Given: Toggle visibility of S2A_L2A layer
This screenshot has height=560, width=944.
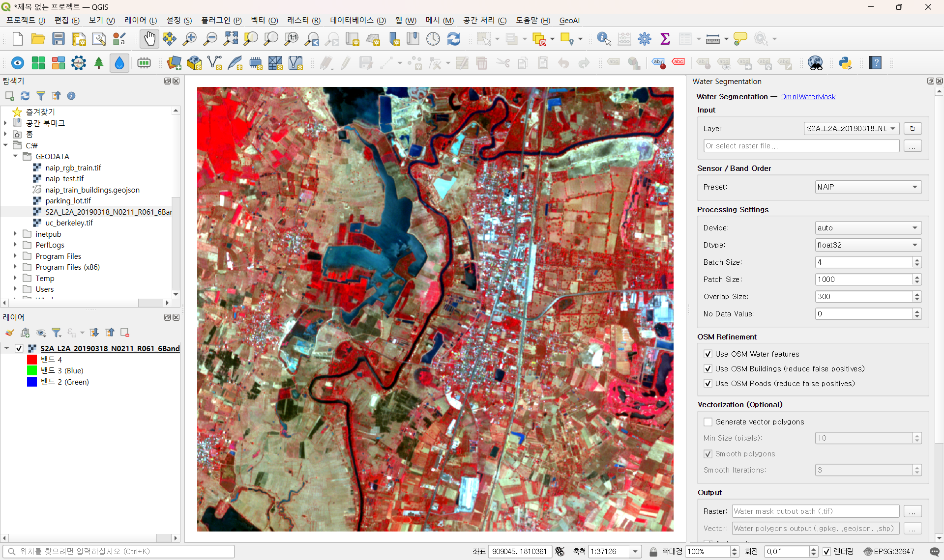Looking at the screenshot, I should 19,348.
